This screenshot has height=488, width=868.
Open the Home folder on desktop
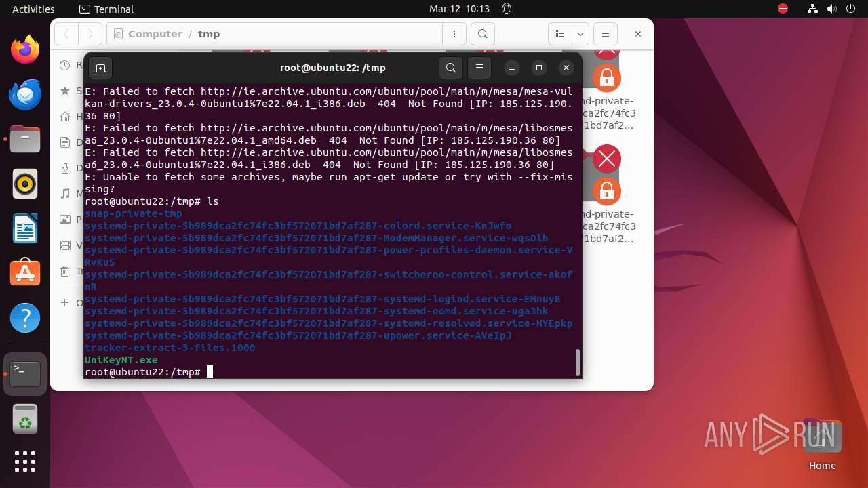coord(823,444)
